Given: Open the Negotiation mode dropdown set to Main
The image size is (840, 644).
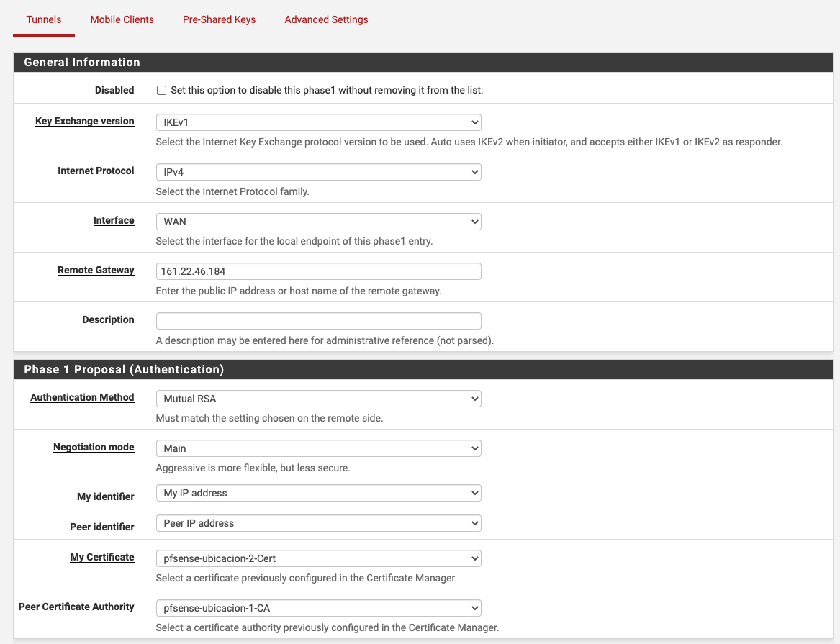Looking at the screenshot, I should (319, 448).
